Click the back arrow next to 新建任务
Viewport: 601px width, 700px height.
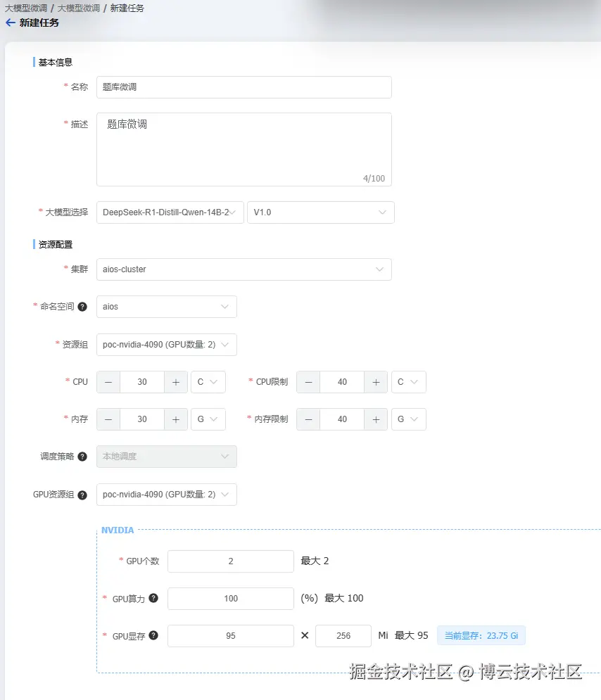[x=11, y=23]
